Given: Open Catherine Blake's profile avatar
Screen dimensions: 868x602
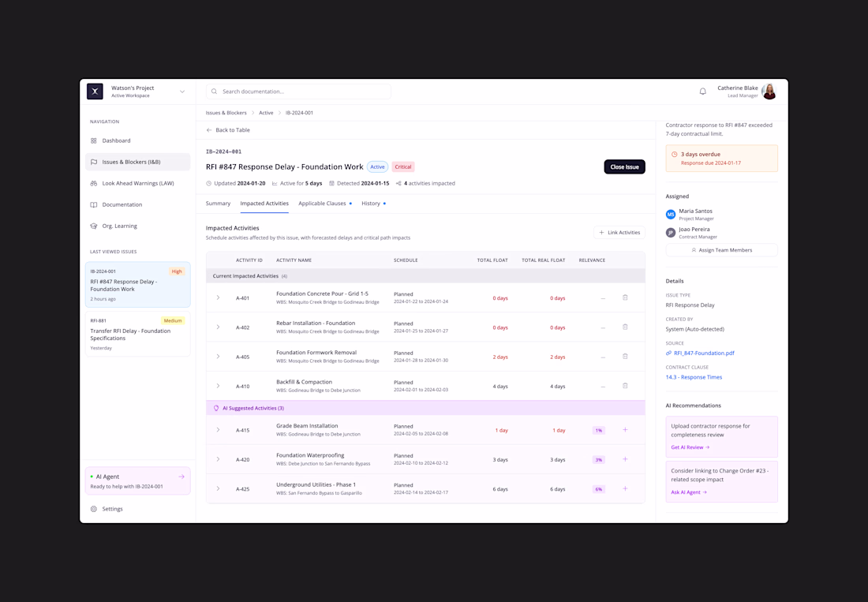Looking at the screenshot, I should click(769, 92).
